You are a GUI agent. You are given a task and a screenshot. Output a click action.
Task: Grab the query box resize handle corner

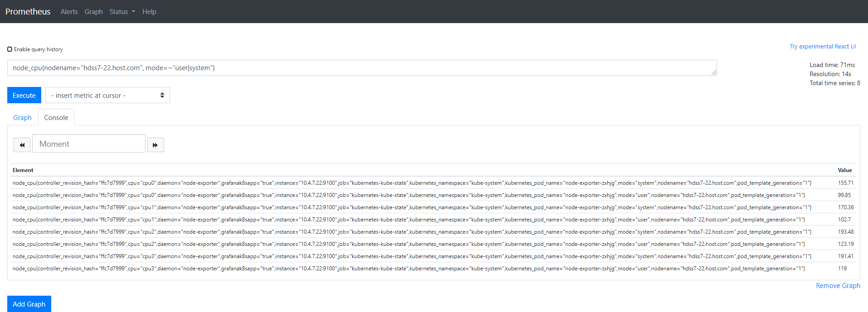tap(714, 73)
